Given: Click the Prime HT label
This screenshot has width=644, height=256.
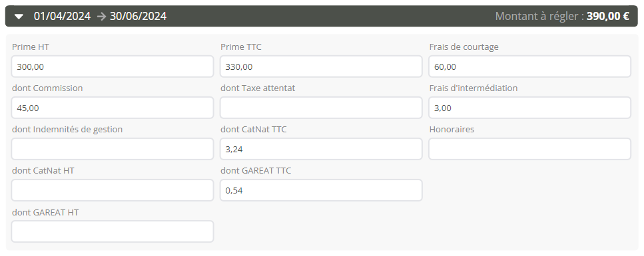Looking at the screenshot, I should (31, 47).
